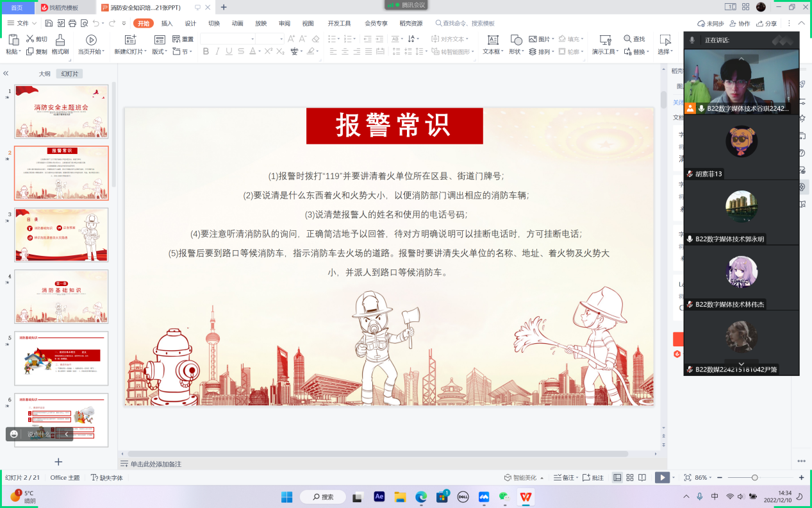The image size is (812, 508).
Task: Select slide 3 thumbnail in slide panel
Action: click(x=61, y=235)
